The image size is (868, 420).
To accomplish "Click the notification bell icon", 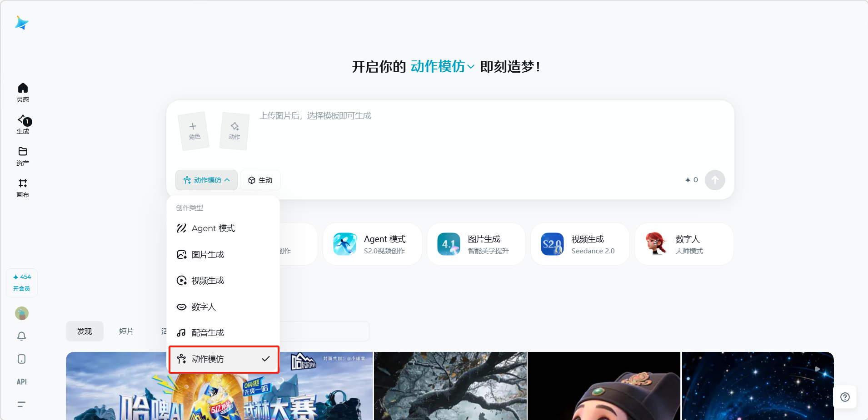I will click(x=22, y=336).
